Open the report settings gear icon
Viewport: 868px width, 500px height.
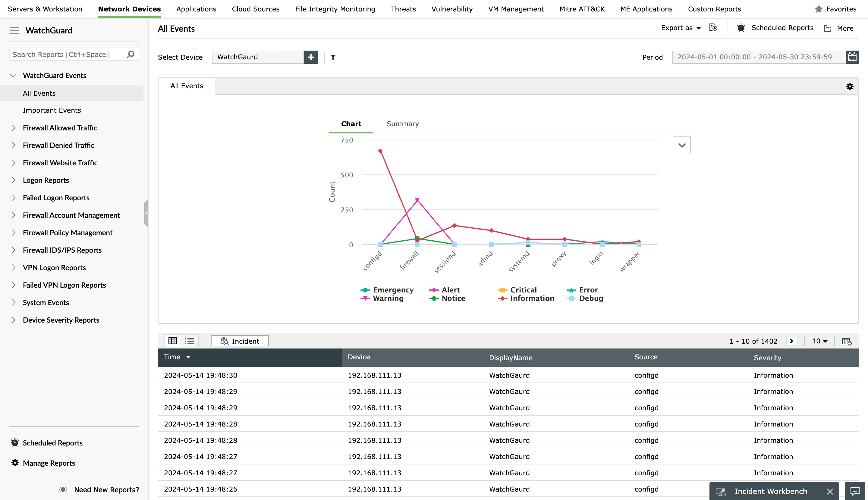point(849,86)
